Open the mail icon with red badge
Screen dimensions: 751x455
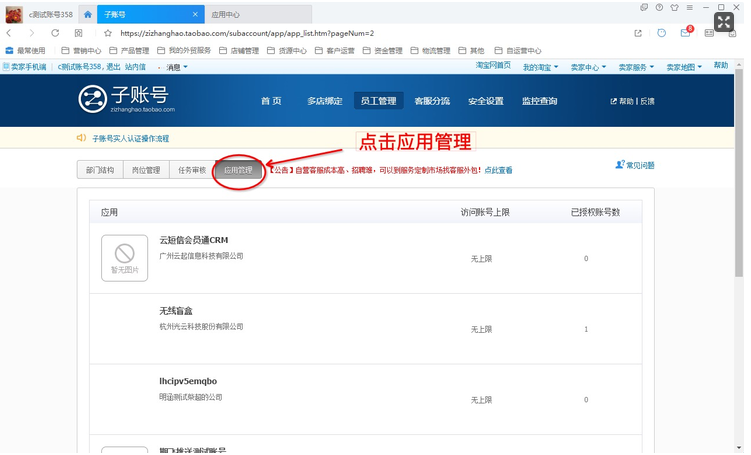[686, 32]
